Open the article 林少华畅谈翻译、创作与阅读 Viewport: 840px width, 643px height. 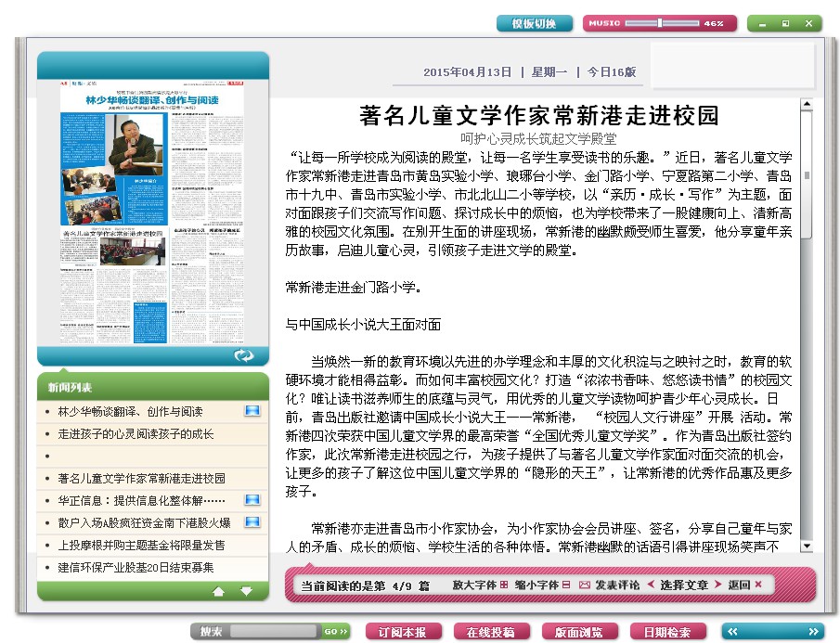click(130, 411)
